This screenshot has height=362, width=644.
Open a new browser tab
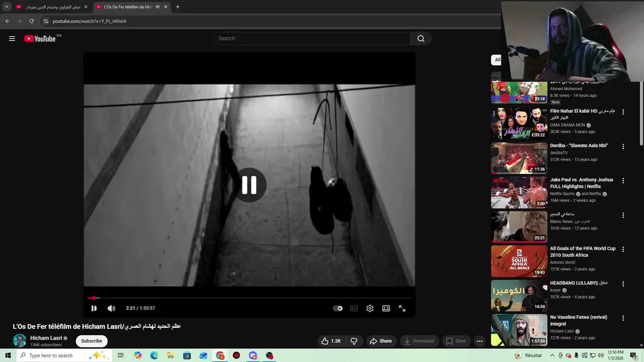178,7
